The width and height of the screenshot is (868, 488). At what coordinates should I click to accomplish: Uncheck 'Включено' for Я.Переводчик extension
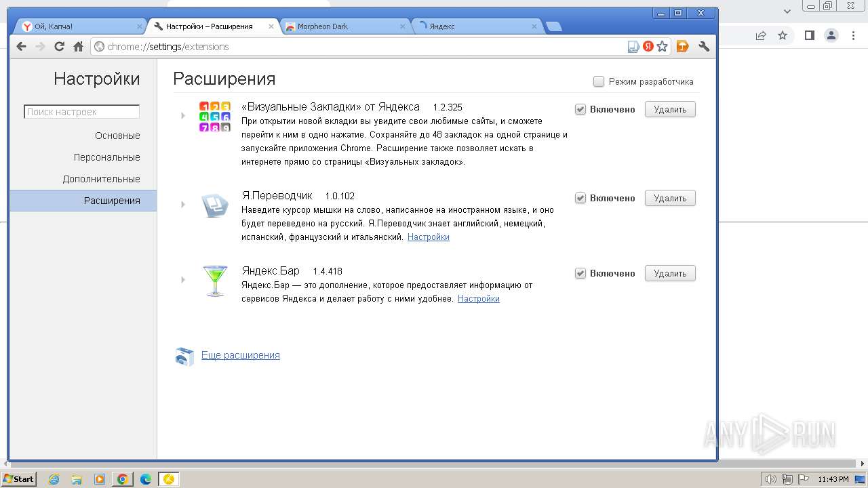pos(580,198)
